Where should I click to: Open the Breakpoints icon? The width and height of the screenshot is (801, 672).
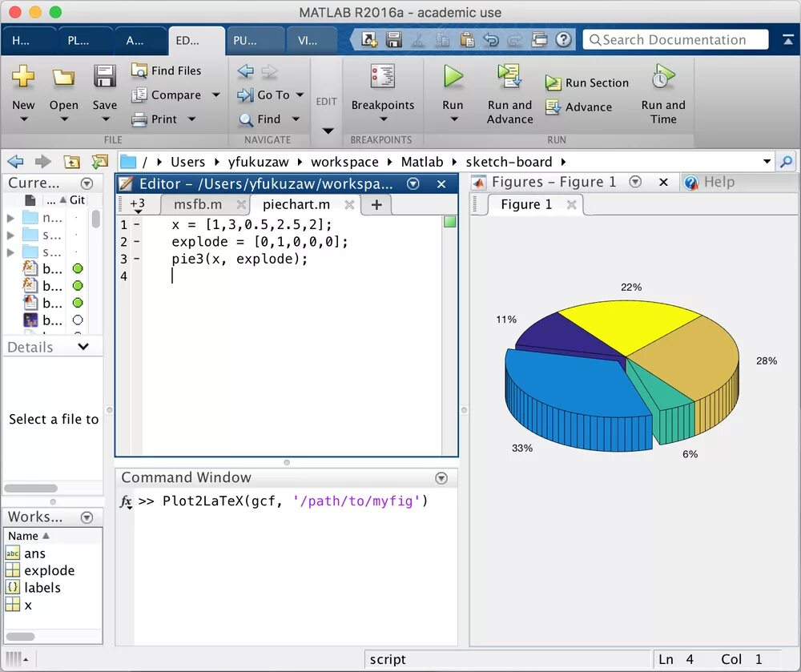click(383, 77)
